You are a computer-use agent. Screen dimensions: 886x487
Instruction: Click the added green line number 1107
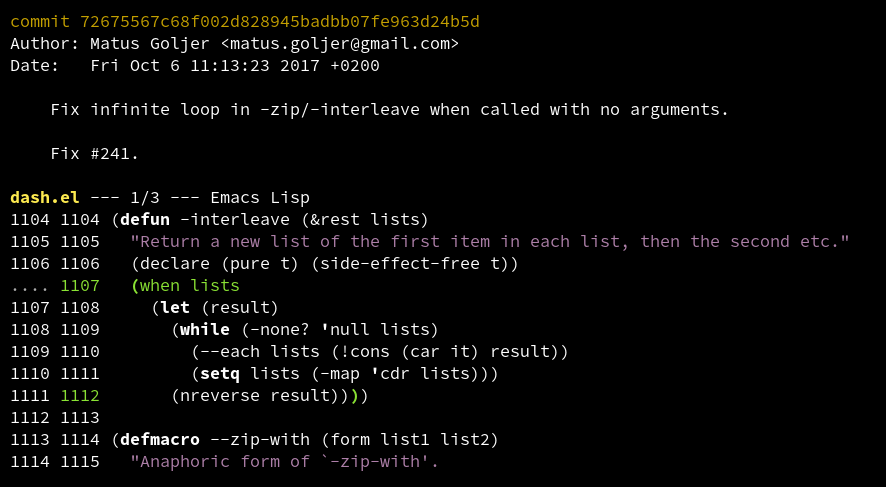pyautogui.click(x=80, y=285)
